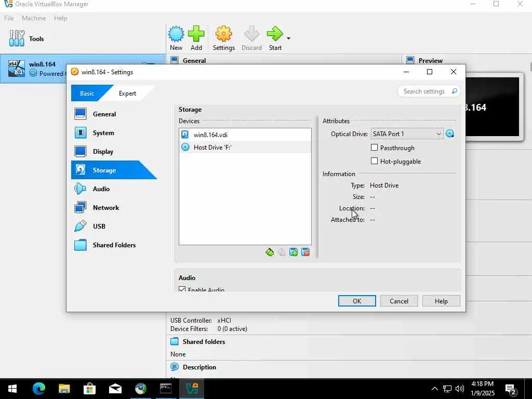The width and height of the screenshot is (532, 399).
Task: Open the Shared Folders settings category
Action: click(x=114, y=245)
